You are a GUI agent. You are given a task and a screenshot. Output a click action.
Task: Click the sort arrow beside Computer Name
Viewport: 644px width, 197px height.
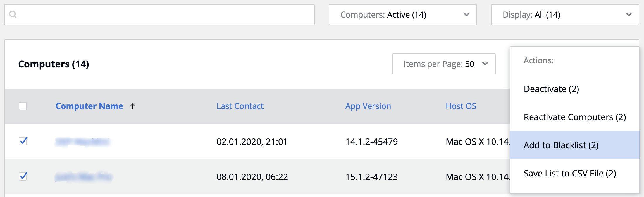tap(132, 106)
